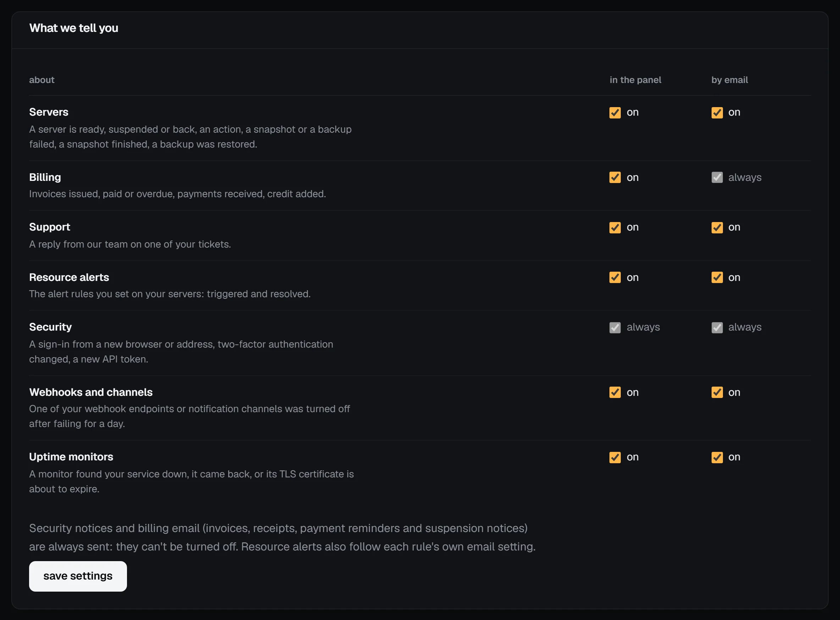Click the disabled Billing by email checkbox
The height and width of the screenshot is (620, 840).
717,177
